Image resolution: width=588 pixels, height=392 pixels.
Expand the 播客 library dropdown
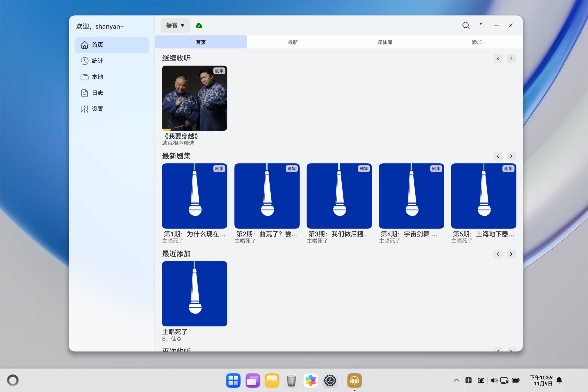click(x=175, y=25)
